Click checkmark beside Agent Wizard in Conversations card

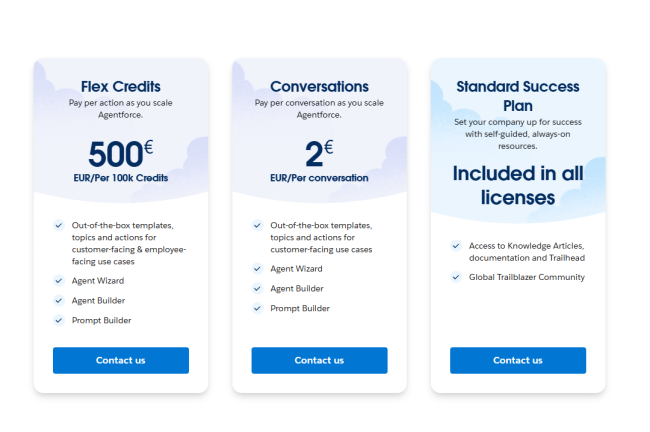258,269
